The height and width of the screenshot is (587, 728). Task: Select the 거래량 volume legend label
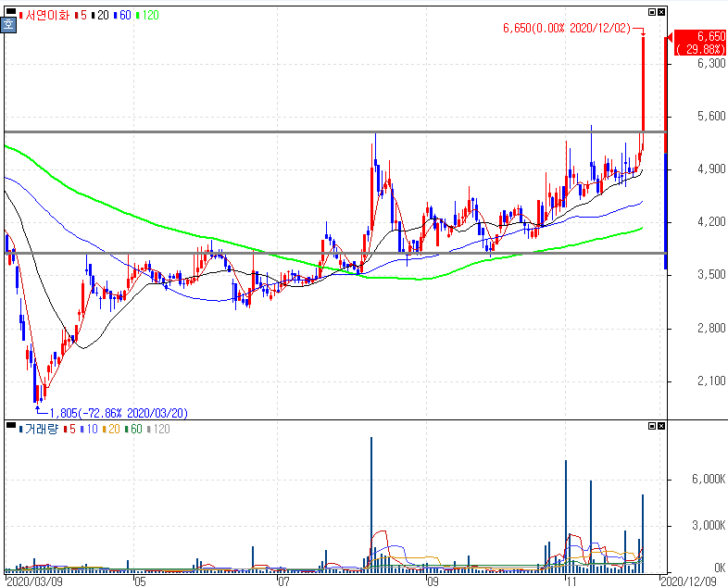[x=39, y=429]
